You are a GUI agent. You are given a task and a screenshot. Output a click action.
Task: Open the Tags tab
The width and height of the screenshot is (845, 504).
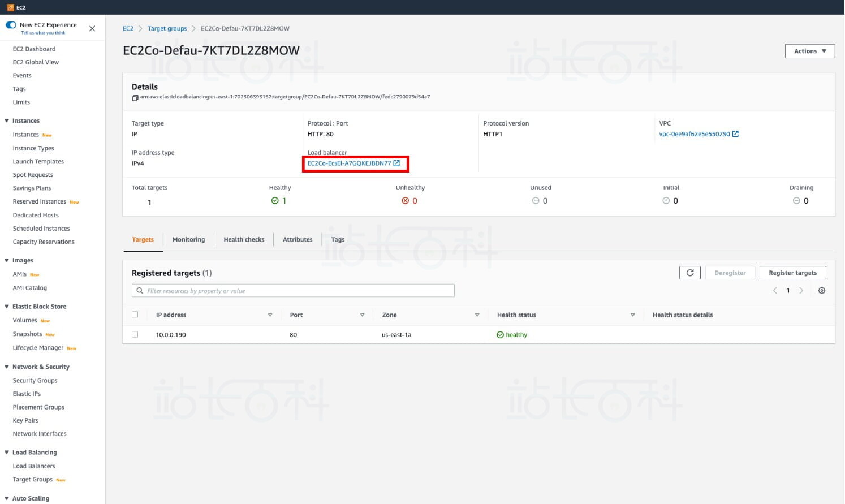click(338, 240)
